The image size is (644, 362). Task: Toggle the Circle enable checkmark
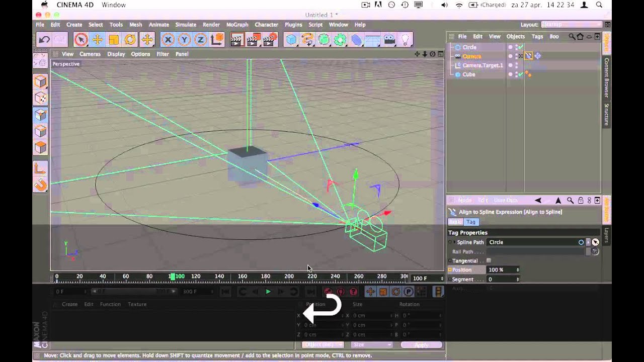(x=521, y=47)
